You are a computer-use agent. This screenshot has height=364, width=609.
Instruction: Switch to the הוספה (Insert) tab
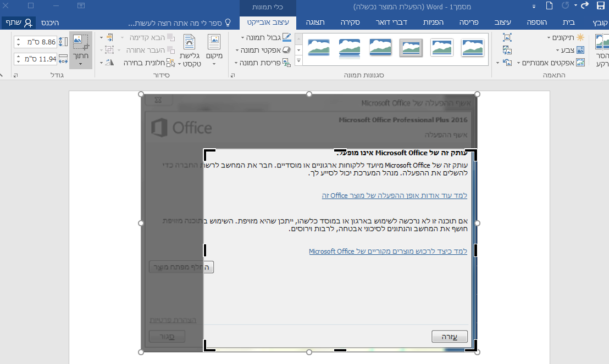[x=537, y=23]
